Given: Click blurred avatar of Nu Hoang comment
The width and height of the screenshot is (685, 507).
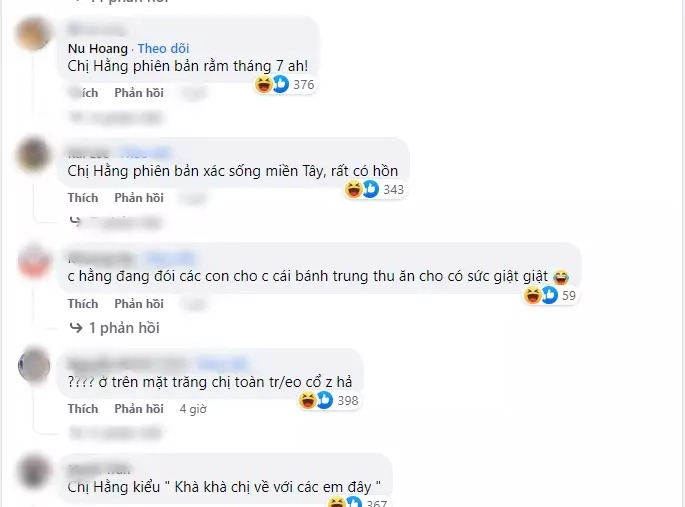Looking at the screenshot, I should tap(33, 33).
